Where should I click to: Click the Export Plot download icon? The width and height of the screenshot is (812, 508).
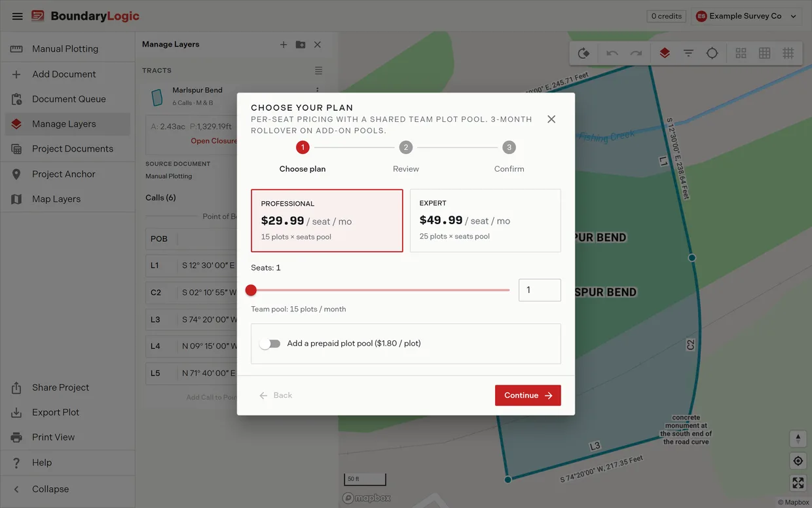[16, 412]
